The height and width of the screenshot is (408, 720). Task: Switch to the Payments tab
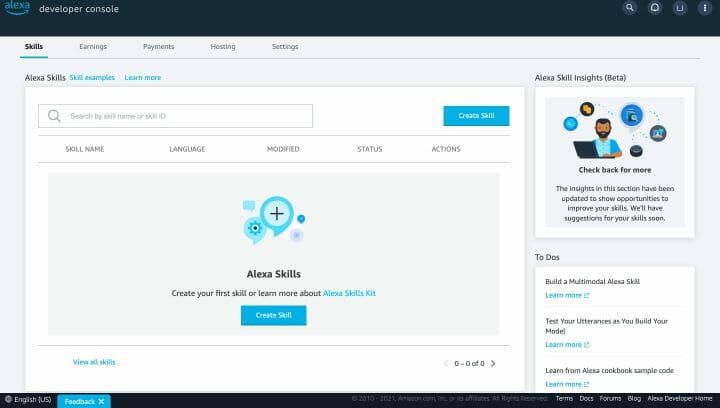[158, 46]
